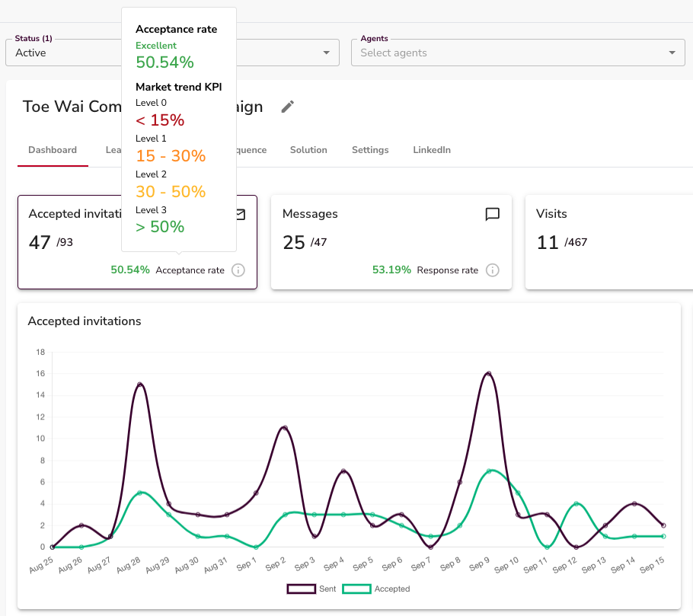Click the pencil icon to edit campaign name
The width and height of the screenshot is (693, 616).
pos(287,107)
